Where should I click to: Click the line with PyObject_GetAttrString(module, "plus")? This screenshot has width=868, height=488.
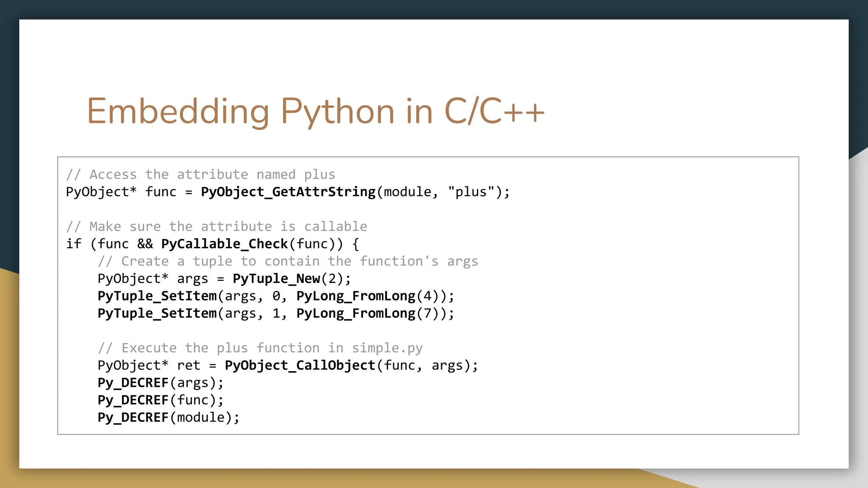pos(288,192)
